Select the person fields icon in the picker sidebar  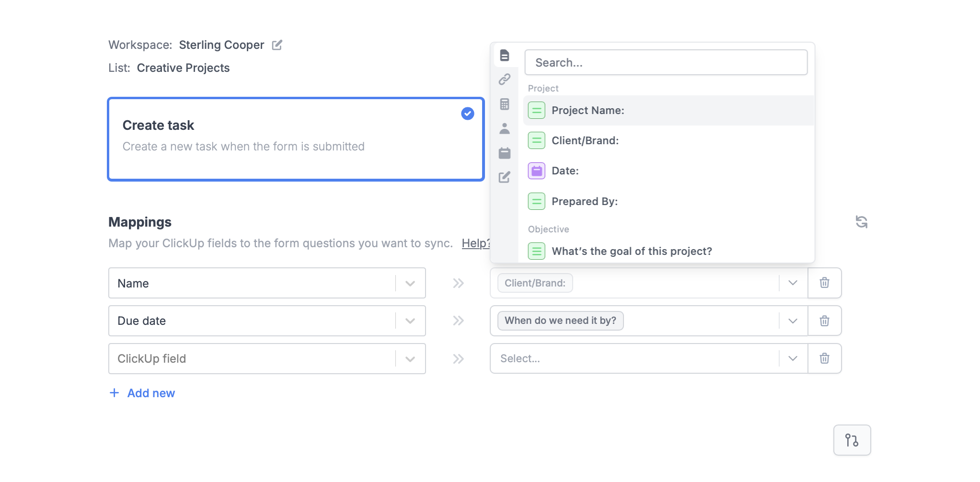click(x=505, y=128)
